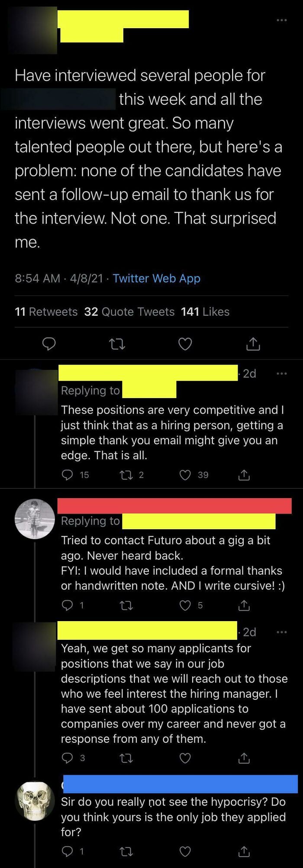
Task: Like the competitive positions reply
Action: 185,475
